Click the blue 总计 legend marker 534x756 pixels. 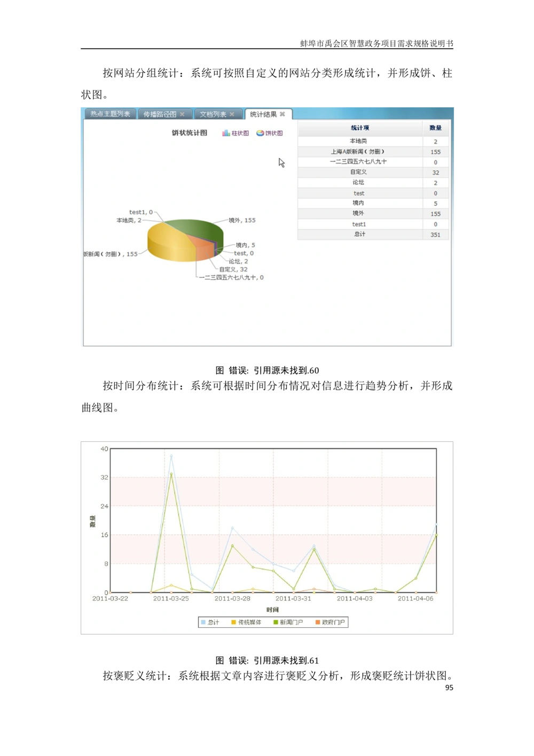click(204, 622)
